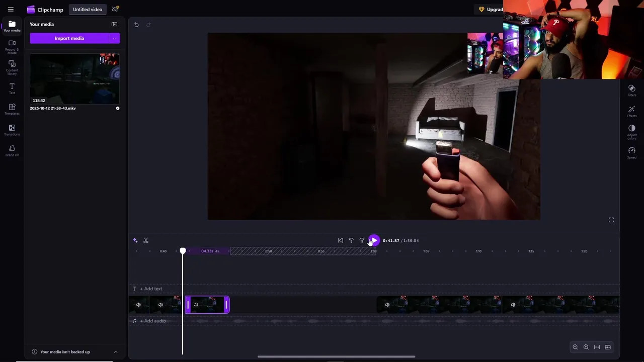
Task: Open the Speed panel
Action: tap(632, 153)
